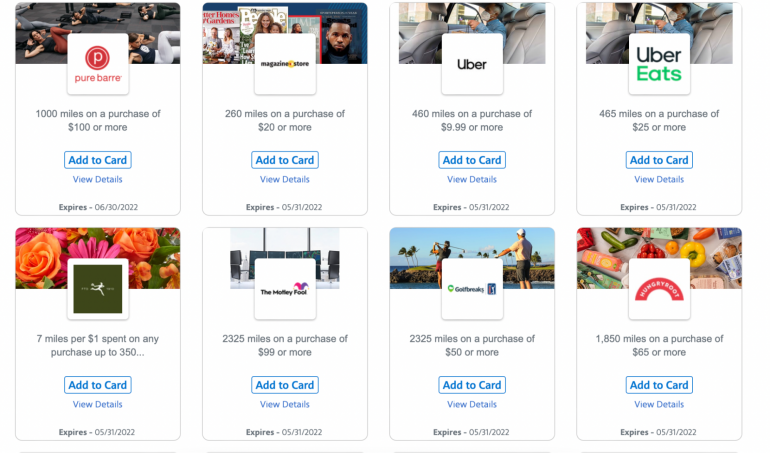Click the Golfbreaks logo icon

(472, 289)
